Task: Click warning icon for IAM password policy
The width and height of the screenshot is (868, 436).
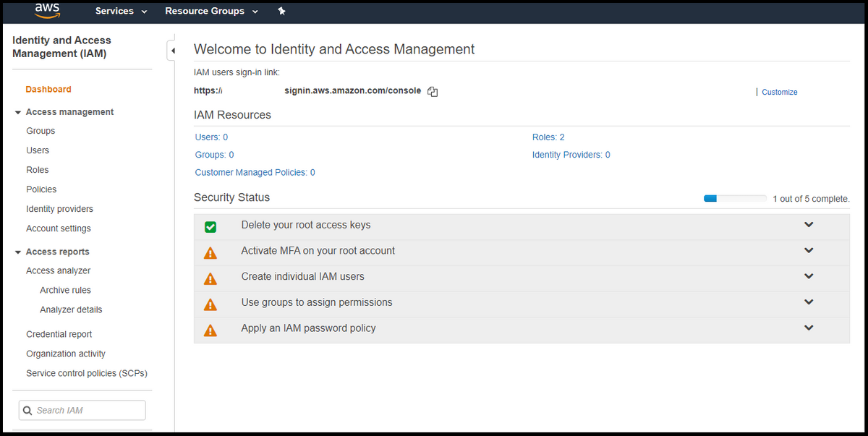Action: [210, 330]
